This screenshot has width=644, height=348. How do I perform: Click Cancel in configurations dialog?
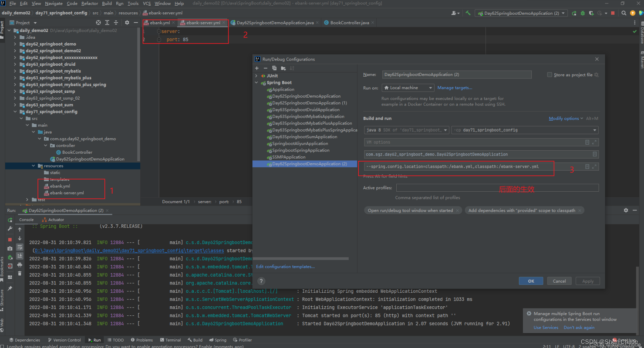tap(559, 281)
